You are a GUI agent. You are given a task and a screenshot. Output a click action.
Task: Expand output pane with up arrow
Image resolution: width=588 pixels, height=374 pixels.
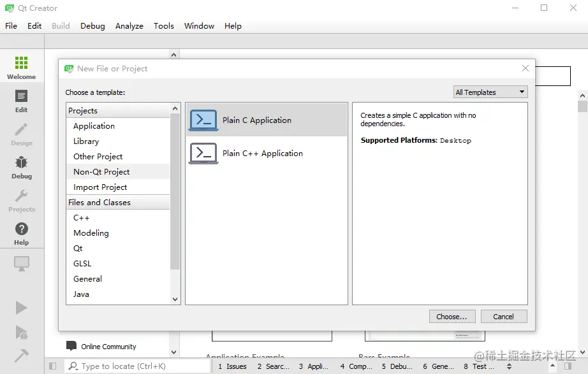(552, 365)
